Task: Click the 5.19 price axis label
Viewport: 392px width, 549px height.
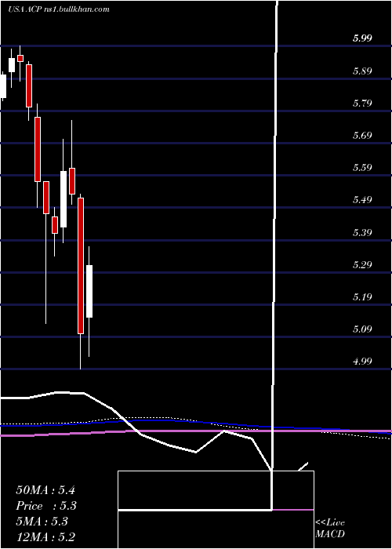Action: (362, 297)
